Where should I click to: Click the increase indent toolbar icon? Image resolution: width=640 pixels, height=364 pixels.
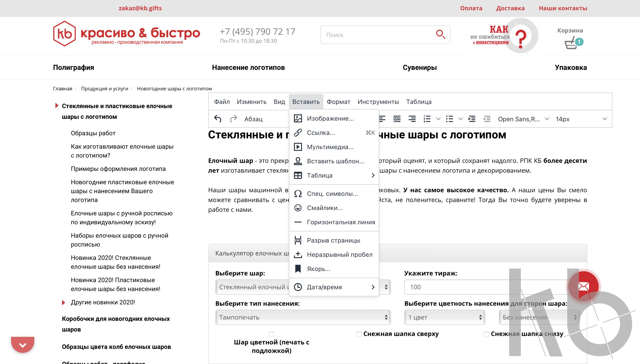point(472,119)
